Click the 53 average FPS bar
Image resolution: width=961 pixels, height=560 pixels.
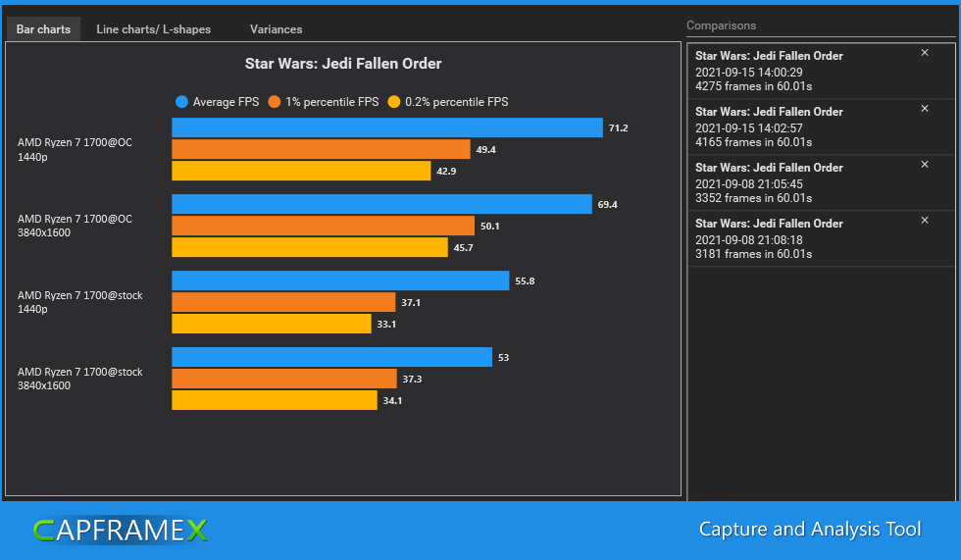point(332,357)
